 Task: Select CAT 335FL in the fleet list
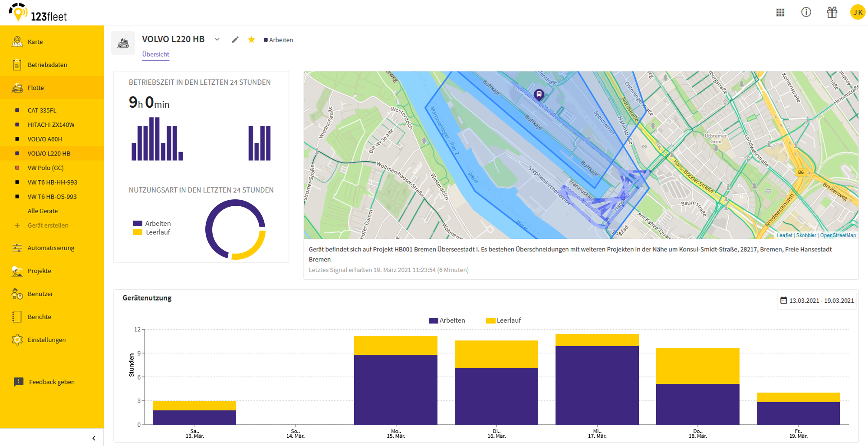tap(42, 110)
